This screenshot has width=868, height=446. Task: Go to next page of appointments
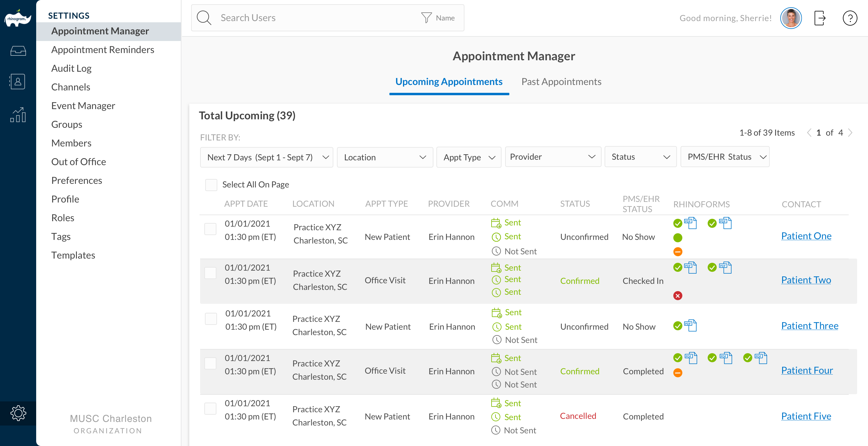[x=850, y=133]
